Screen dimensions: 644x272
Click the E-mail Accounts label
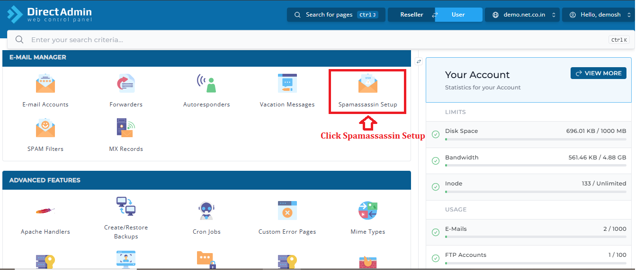[x=45, y=105]
